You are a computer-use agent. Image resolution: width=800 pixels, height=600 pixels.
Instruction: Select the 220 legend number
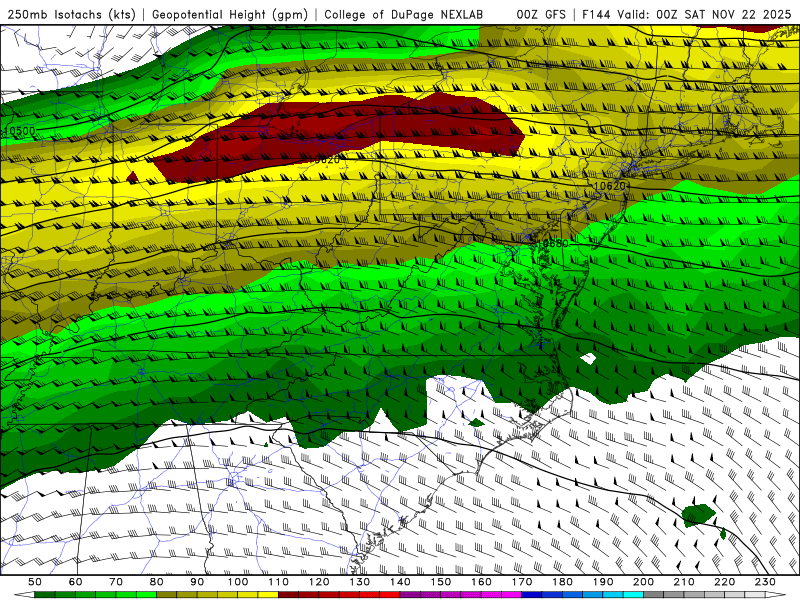click(x=724, y=582)
